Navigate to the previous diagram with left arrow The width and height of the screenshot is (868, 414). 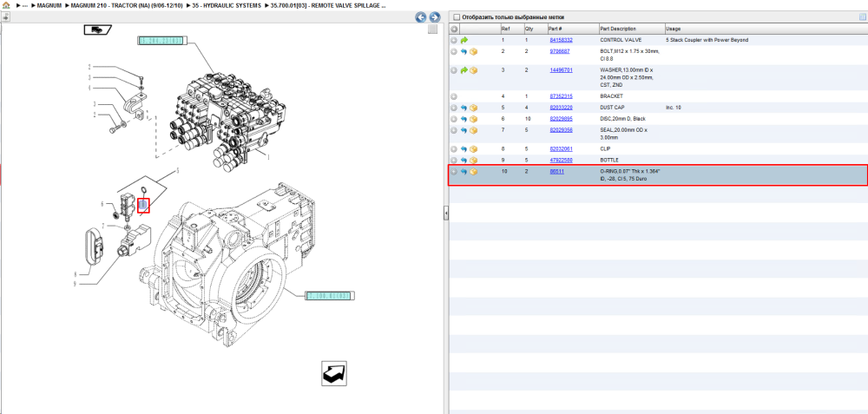click(x=421, y=17)
